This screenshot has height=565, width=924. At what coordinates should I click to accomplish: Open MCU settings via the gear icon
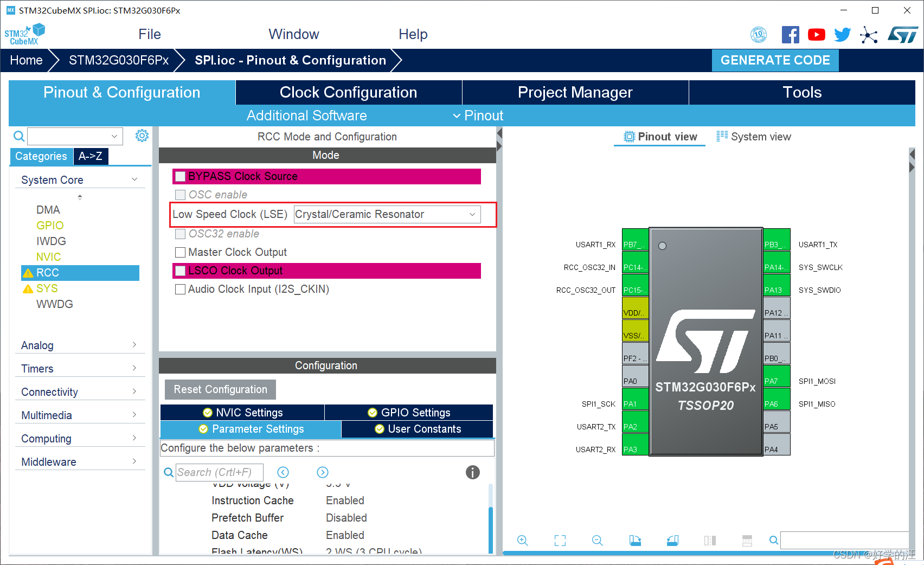(142, 136)
